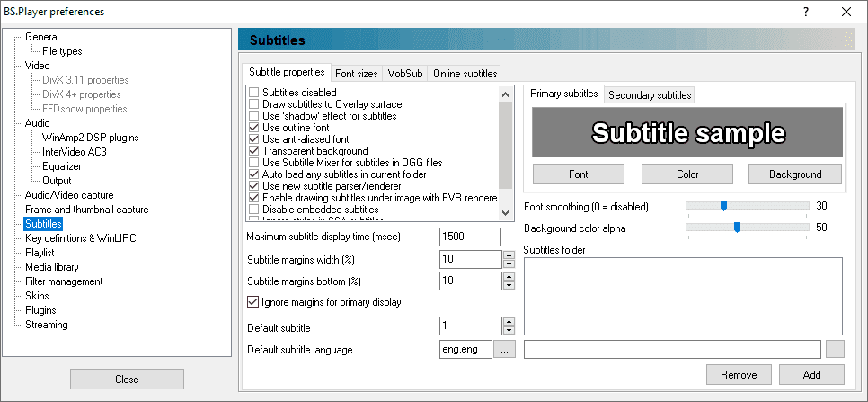Click the Subtitle sample preview
The height and width of the screenshot is (402, 868).
pyautogui.click(x=687, y=133)
